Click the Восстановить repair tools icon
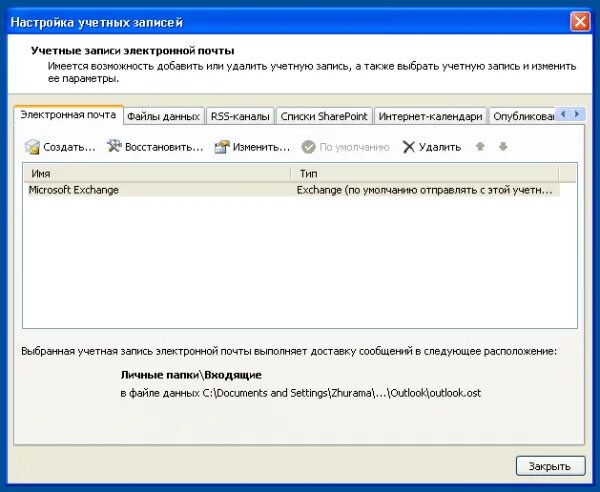The width and height of the screenshot is (600, 492). [114, 146]
